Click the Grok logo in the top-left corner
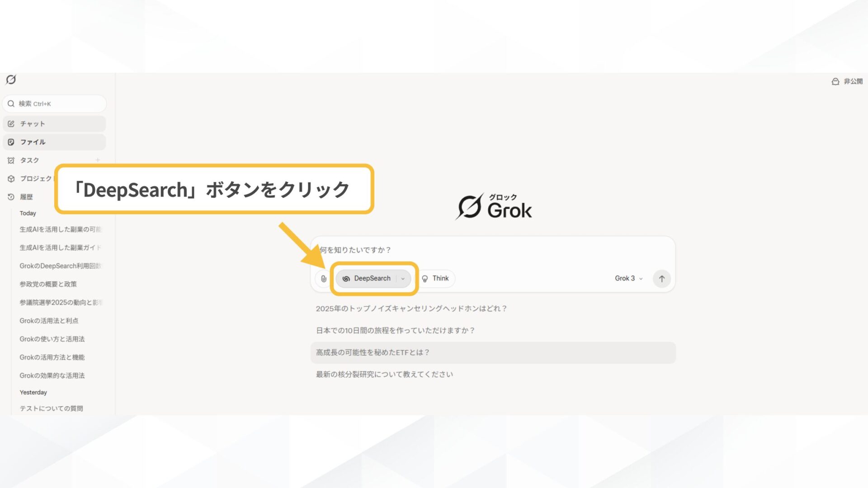Image resolution: width=868 pixels, height=488 pixels. click(x=11, y=80)
